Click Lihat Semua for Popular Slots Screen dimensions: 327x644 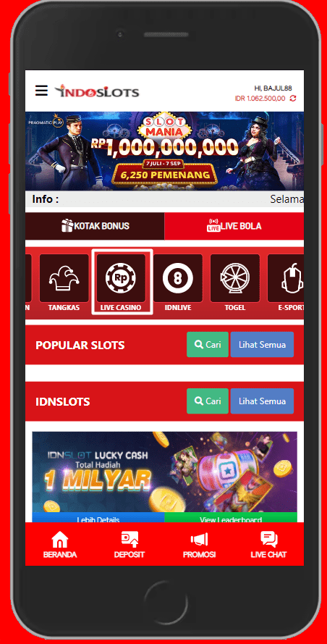click(262, 345)
